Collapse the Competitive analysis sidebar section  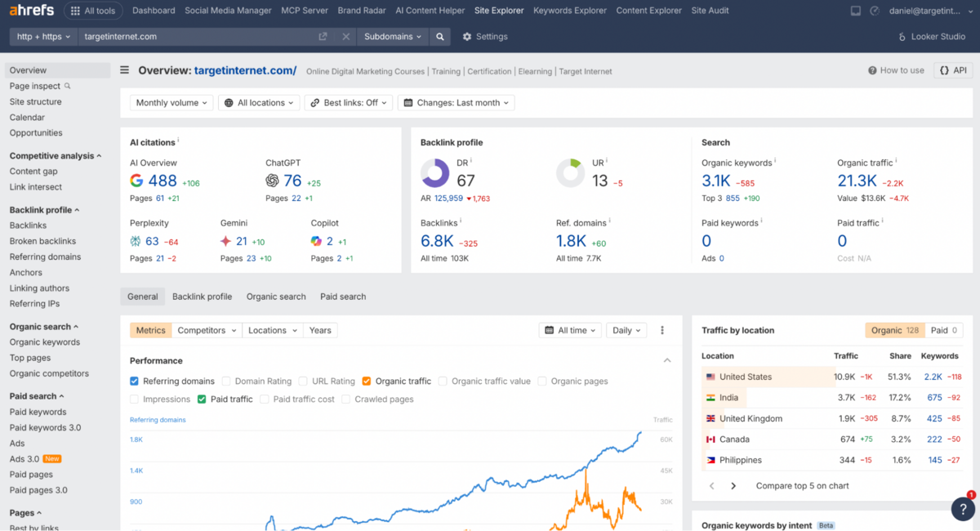pyautogui.click(x=56, y=155)
